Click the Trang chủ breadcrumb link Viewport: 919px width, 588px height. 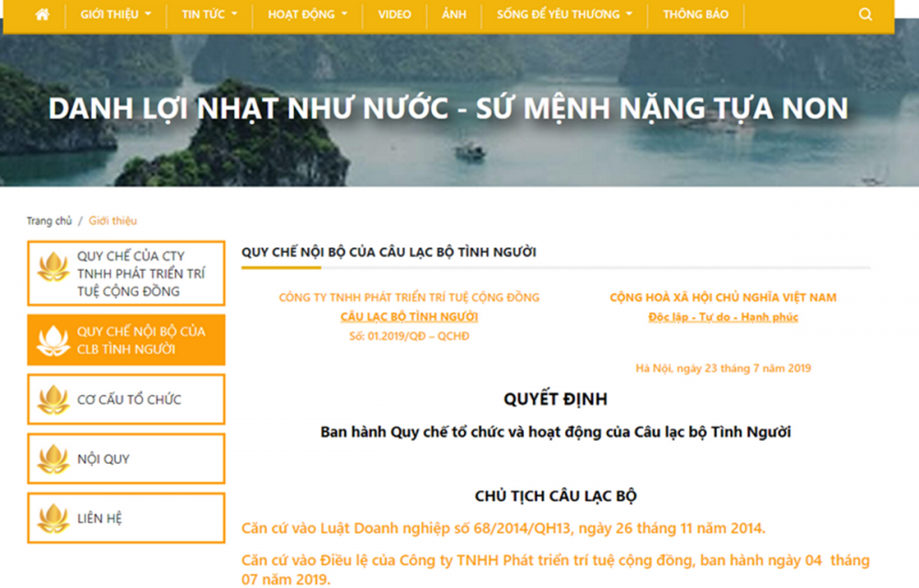[49, 221]
